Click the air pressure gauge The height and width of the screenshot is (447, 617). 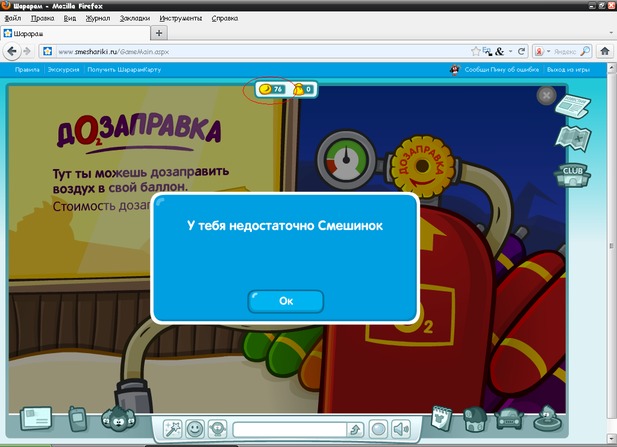[x=346, y=159]
